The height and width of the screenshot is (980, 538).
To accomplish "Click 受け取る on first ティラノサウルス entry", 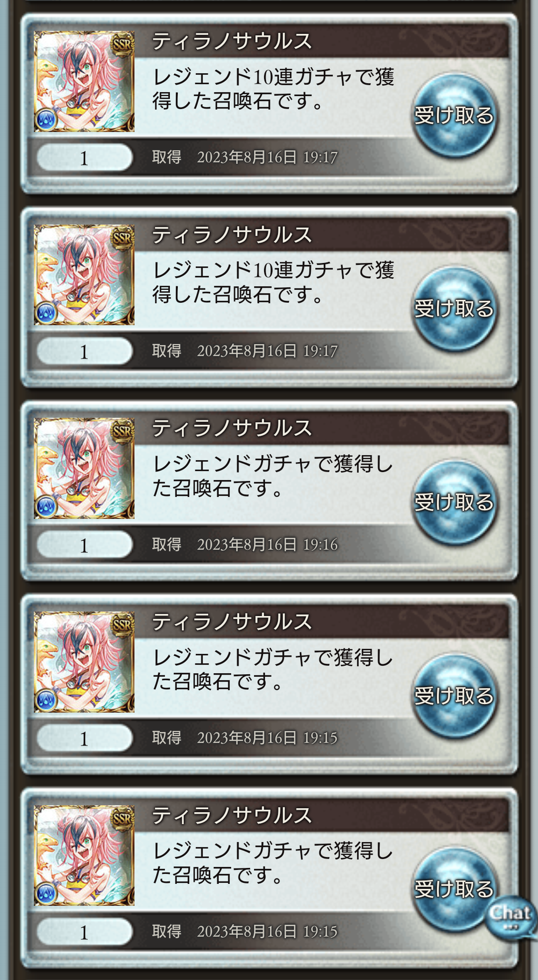I will [454, 116].
